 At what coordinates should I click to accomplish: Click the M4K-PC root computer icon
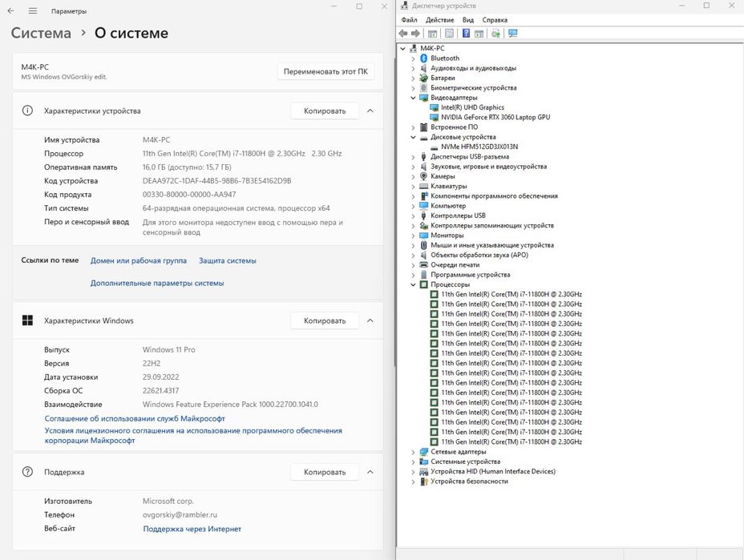413,48
